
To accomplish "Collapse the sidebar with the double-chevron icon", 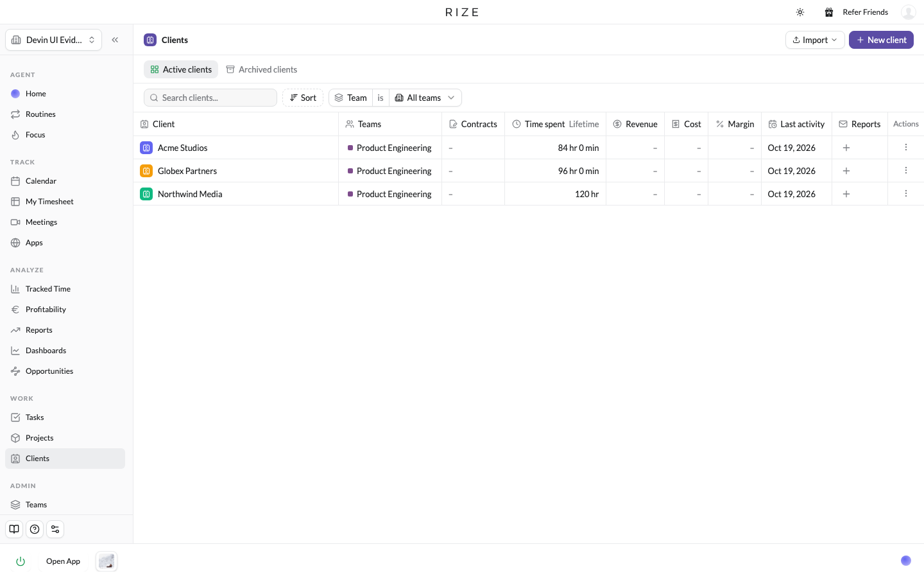I will pos(115,40).
